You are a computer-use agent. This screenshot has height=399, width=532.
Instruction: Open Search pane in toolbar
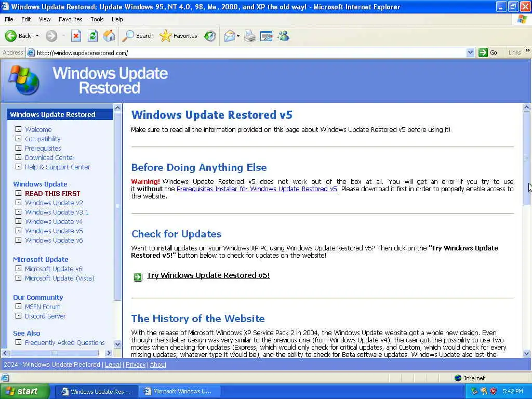138,36
